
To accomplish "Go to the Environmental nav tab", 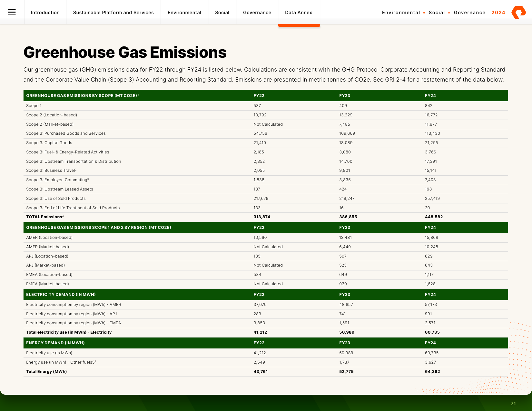I will 184,13.
